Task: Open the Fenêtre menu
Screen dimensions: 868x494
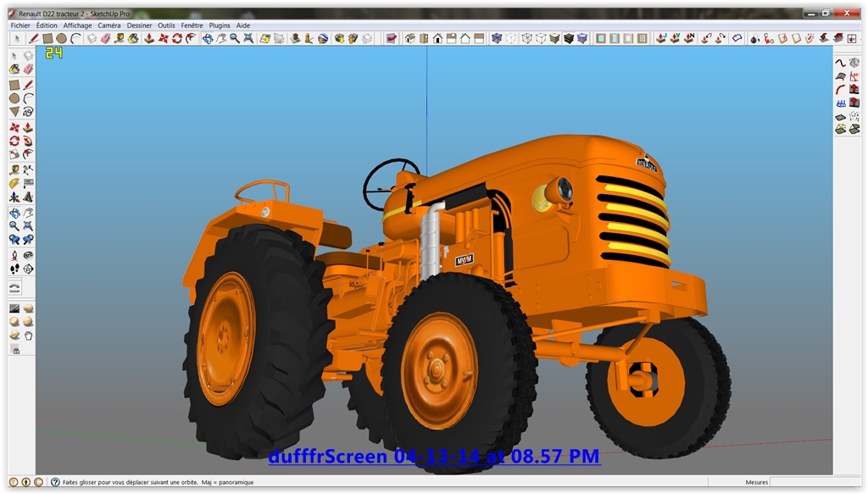Action: click(192, 25)
